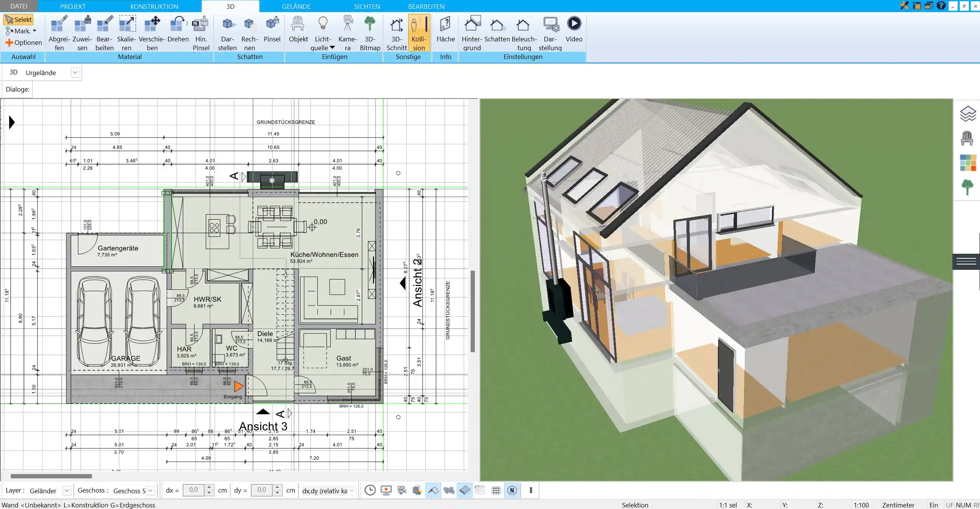This screenshot has width=980, height=509.
Task: Toggle the floor slab display icon
Action: pos(465,490)
